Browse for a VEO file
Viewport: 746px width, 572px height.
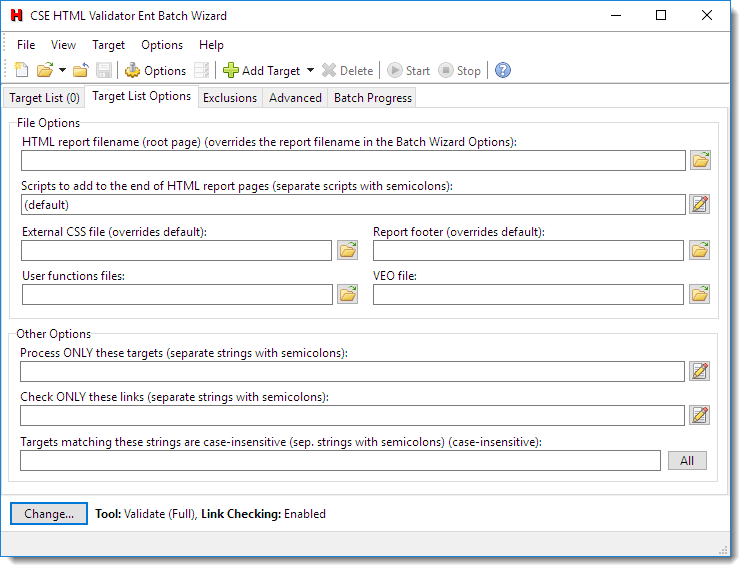click(700, 295)
